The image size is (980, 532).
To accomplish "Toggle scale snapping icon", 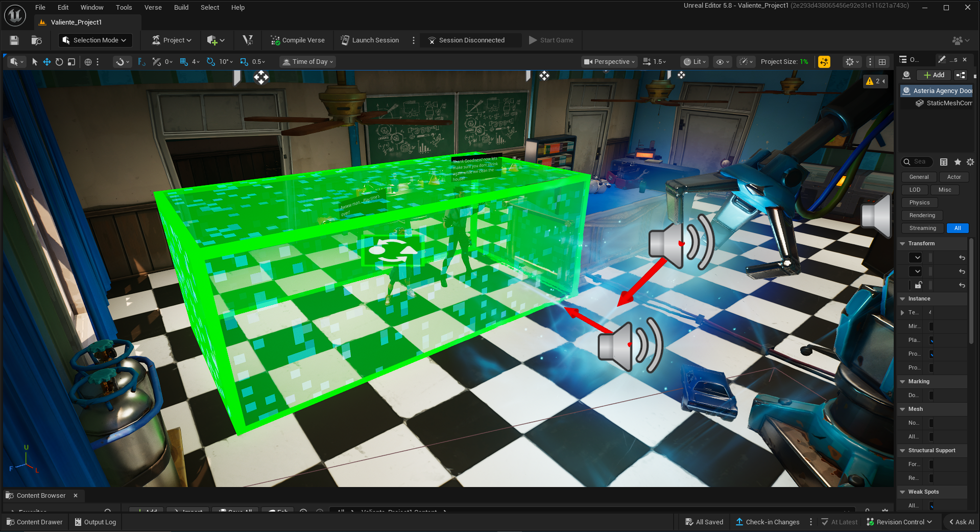I will coord(244,62).
